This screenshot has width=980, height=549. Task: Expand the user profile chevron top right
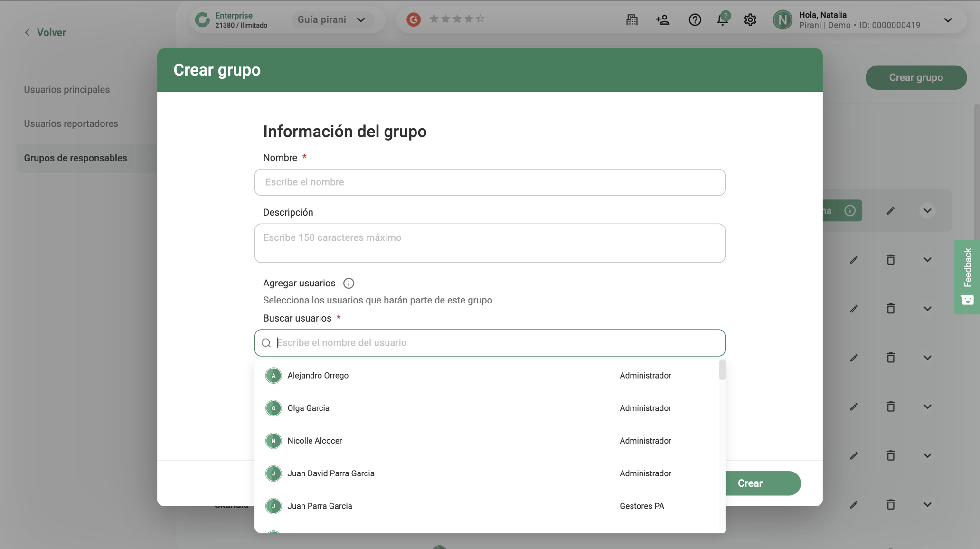[x=948, y=20]
